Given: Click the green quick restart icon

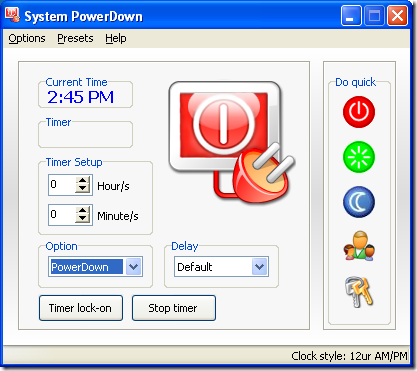Looking at the screenshot, I should click(359, 157).
